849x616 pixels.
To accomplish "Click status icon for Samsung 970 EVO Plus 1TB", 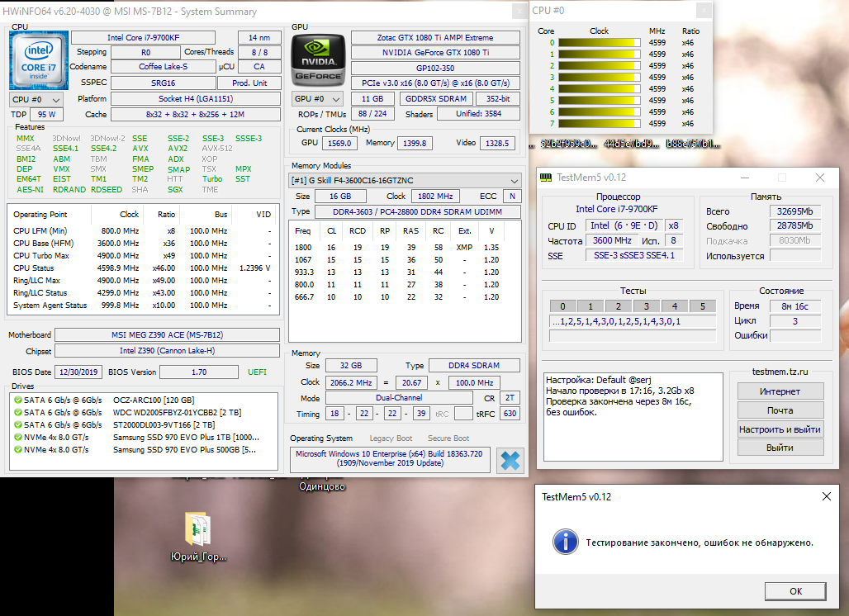I will click(18, 438).
